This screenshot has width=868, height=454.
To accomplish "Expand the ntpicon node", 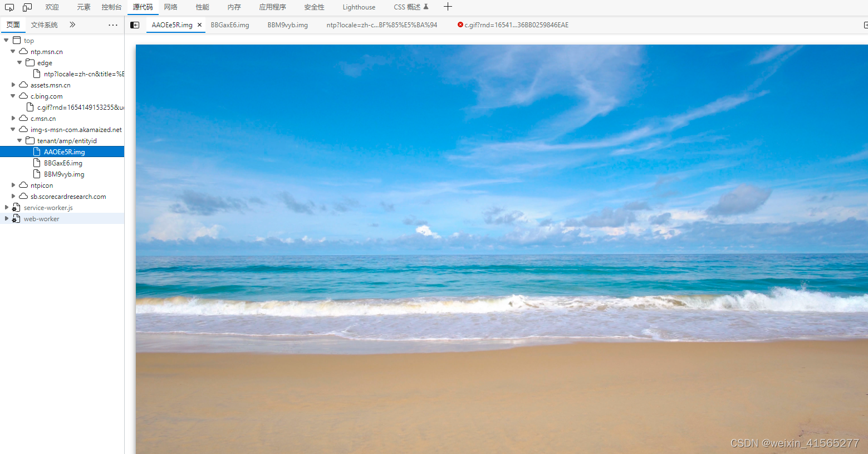I will point(13,185).
